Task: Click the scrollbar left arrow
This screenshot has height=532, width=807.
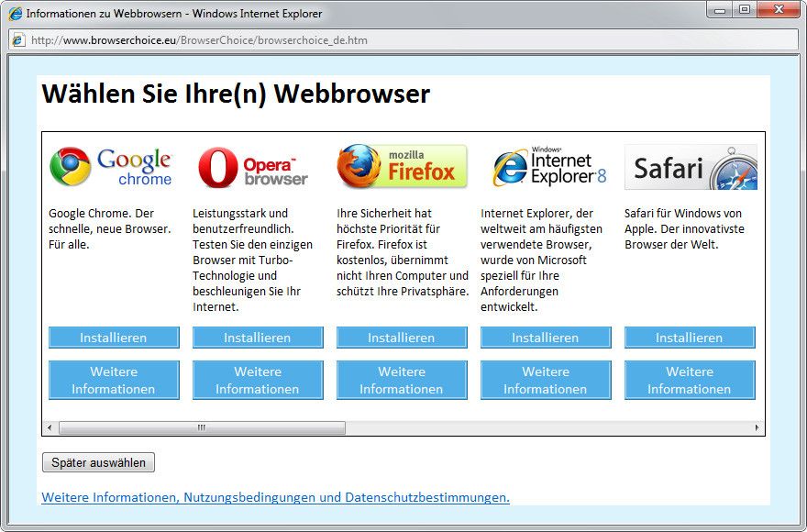Action: point(50,427)
